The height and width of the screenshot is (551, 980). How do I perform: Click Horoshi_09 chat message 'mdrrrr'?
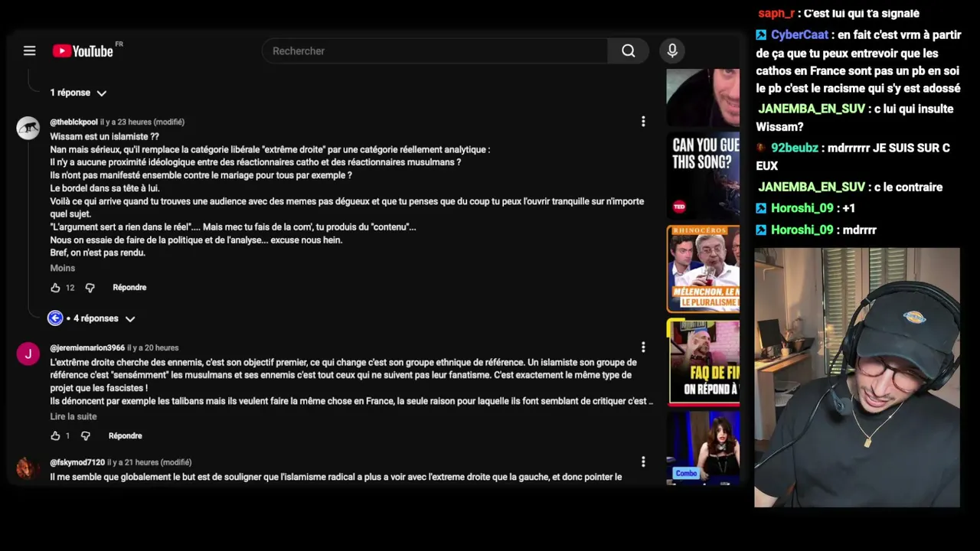point(859,230)
